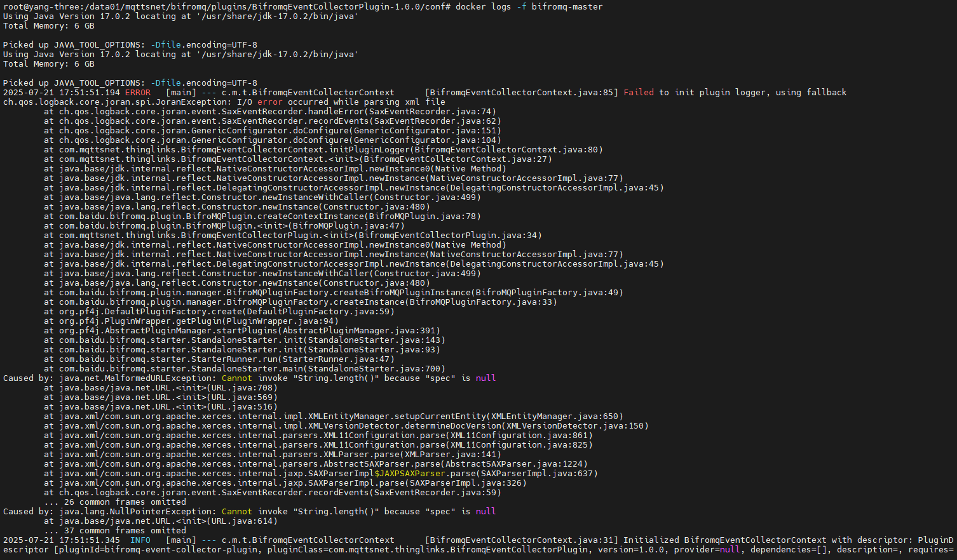
Task: Click the 'XMLEntityManager.setupCurrentEntity' stack frame
Action: pyautogui.click(x=334, y=417)
